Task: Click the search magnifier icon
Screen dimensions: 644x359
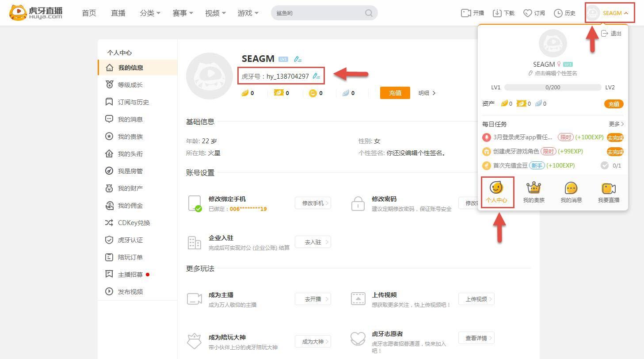Action: [369, 13]
